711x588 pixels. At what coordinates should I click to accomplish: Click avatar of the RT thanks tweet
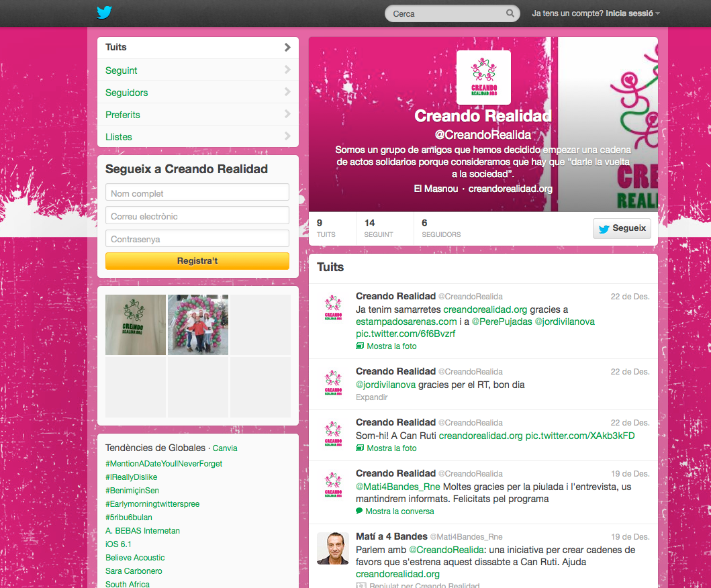(x=333, y=383)
